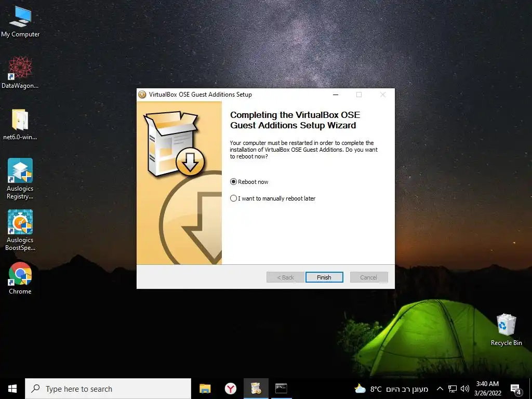Click the Finish button
The width and height of the screenshot is (532, 399).
click(324, 277)
